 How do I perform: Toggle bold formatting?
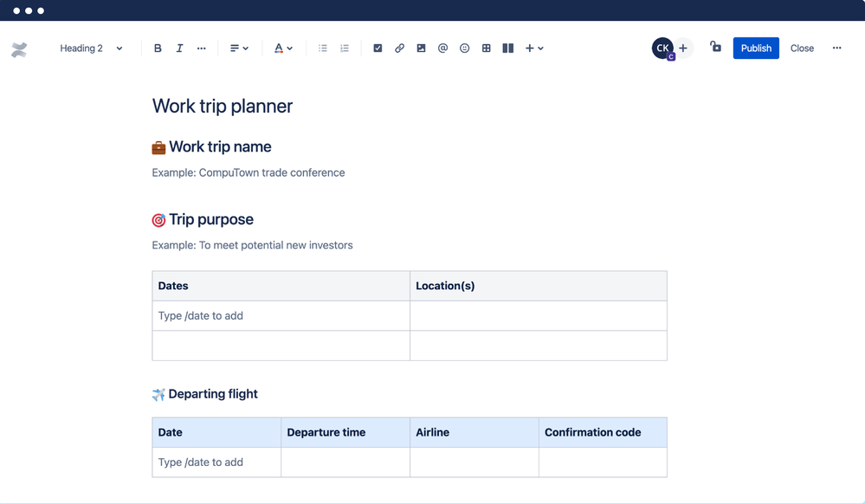tap(158, 48)
